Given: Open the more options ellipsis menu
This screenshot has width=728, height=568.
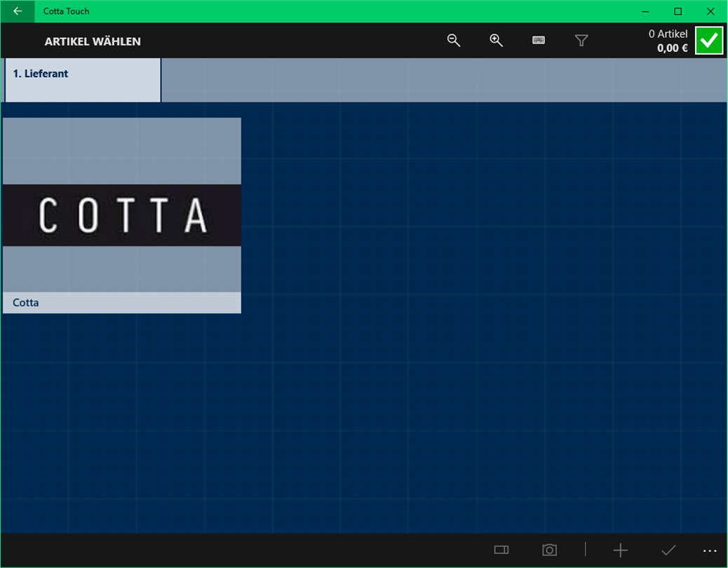Looking at the screenshot, I should point(710,551).
